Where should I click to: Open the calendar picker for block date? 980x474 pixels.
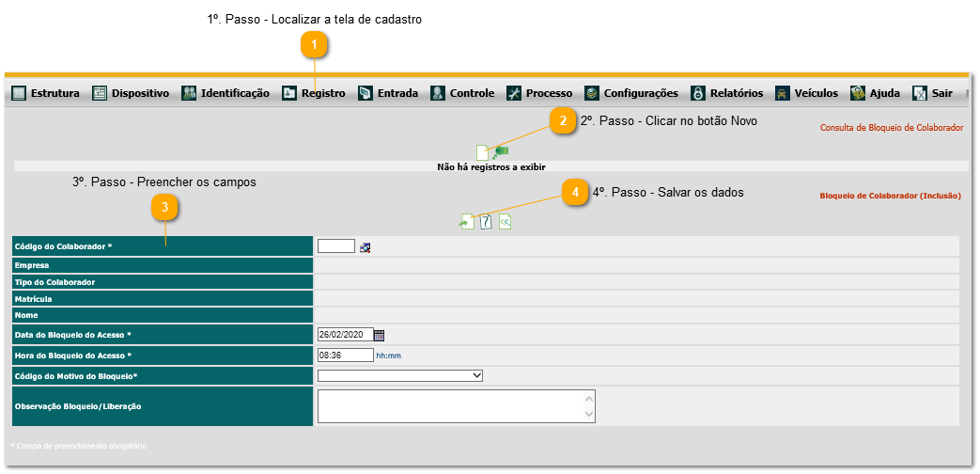[x=379, y=335]
